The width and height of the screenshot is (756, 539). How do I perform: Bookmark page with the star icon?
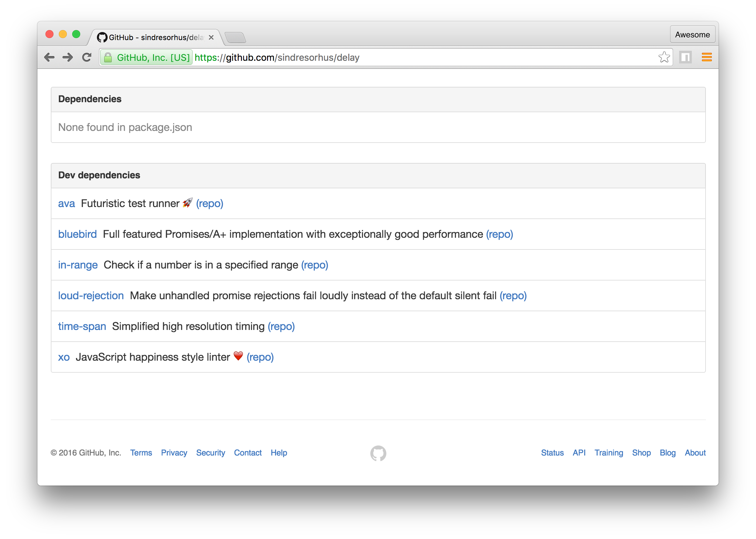pyautogui.click(x=664, y=57)
